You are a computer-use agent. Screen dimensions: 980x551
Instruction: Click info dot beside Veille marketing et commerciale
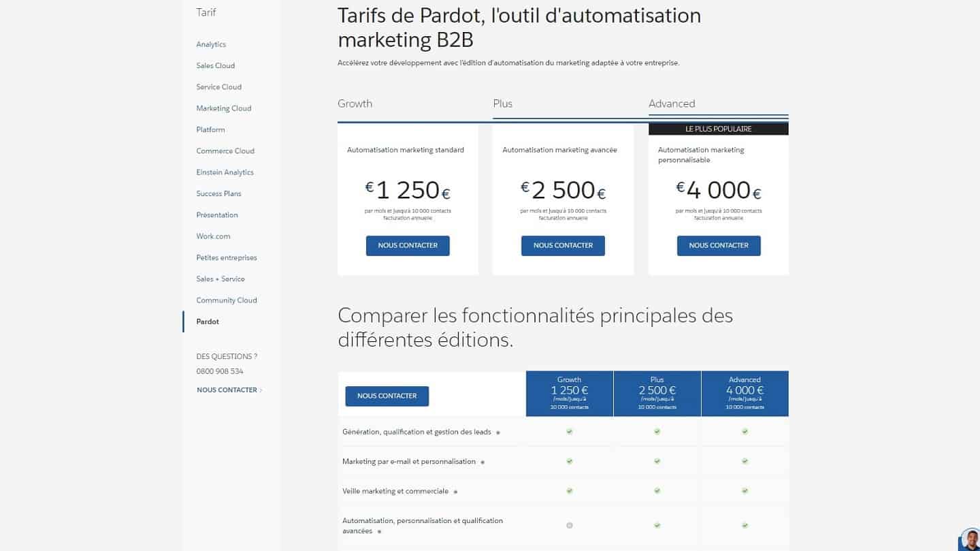pos(455,492)
